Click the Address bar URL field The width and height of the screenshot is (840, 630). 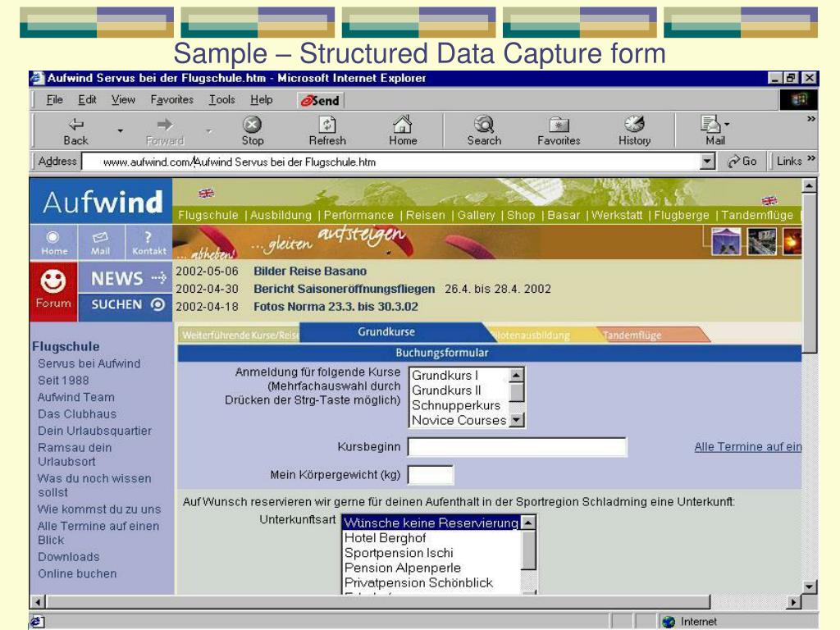(391, 162)
